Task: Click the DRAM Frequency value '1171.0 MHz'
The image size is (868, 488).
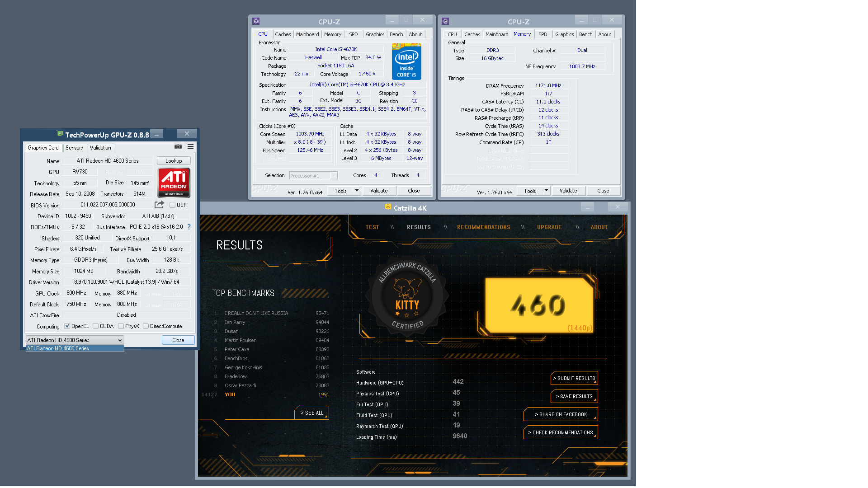Action: [548, 85]
